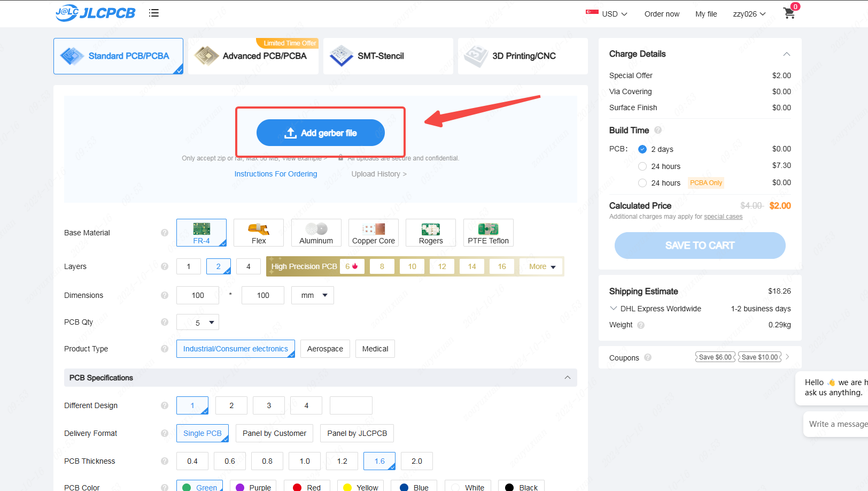The width and height of the screenshot is (868, 491).
Task: Click the Different Design help icon
Action: tap(165, 405)
